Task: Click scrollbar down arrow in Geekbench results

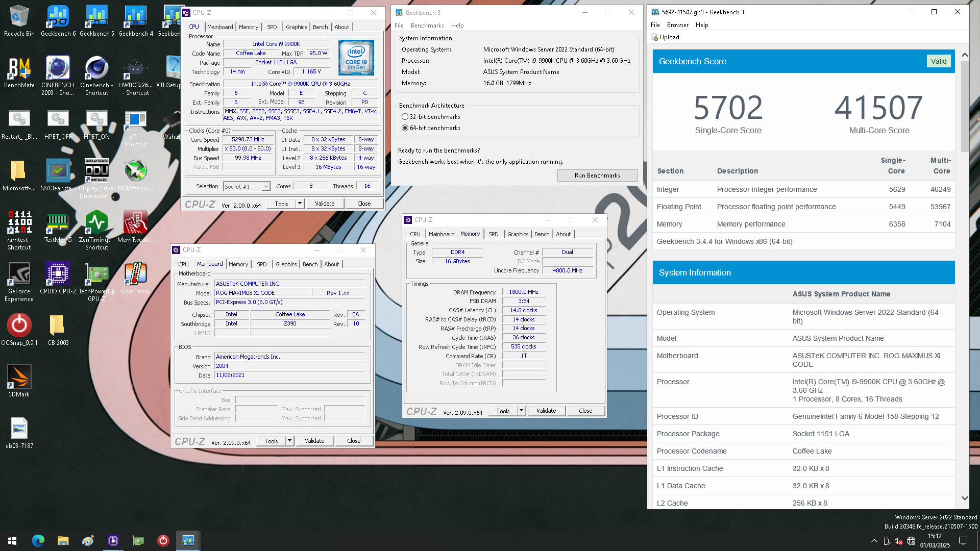Action: [965, 498]
